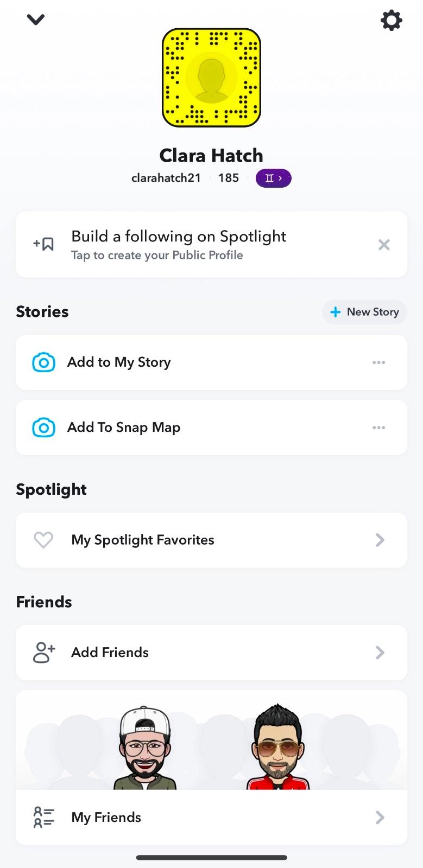
Task: Expand My Spotlight Favorites via chevron
Action: click(x=380, y=540)
